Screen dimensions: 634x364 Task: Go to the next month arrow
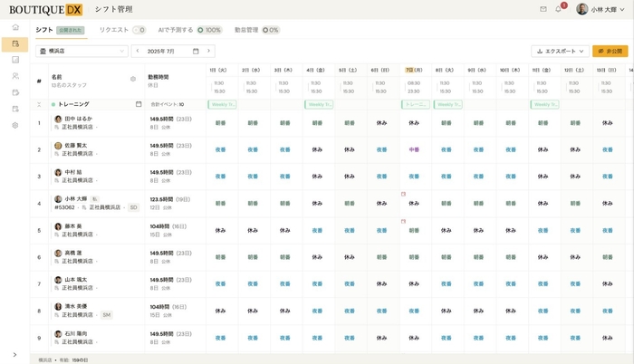coord(208,52)
